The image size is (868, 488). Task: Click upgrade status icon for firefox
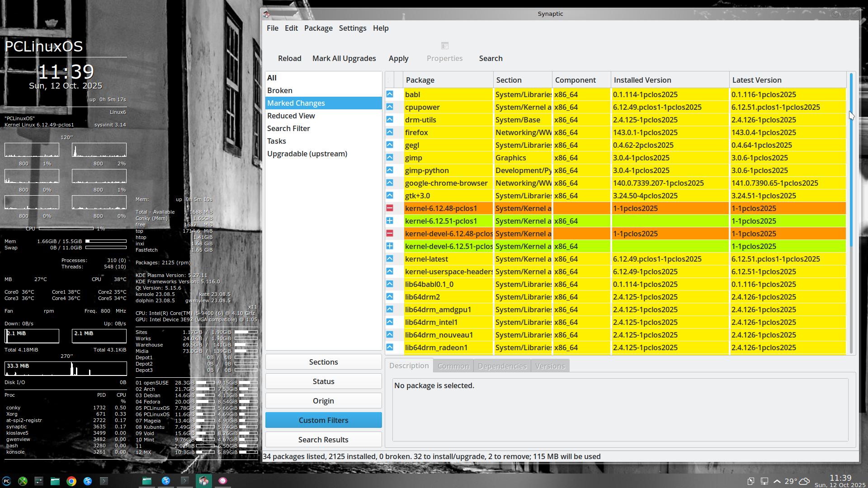click(390, 132)
